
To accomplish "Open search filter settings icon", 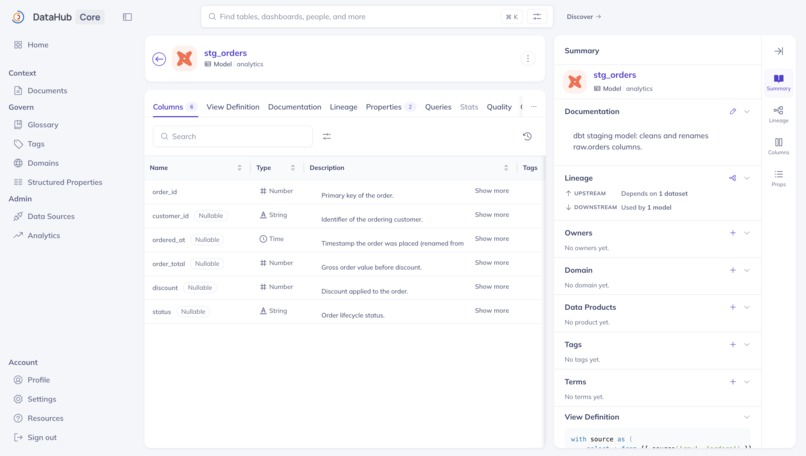I will pos(537,16).
